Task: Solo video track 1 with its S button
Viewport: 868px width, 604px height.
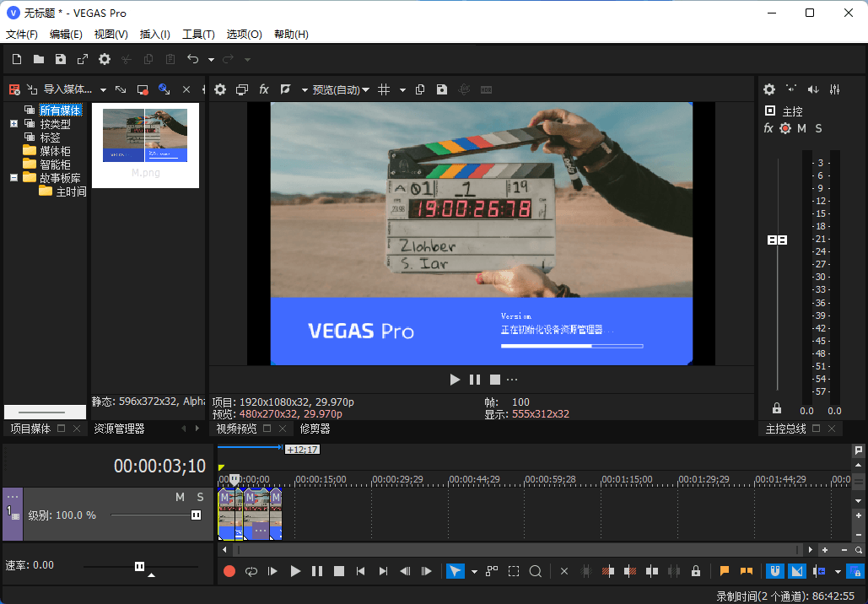Action: pyautogui.click(x=200, y=497)
